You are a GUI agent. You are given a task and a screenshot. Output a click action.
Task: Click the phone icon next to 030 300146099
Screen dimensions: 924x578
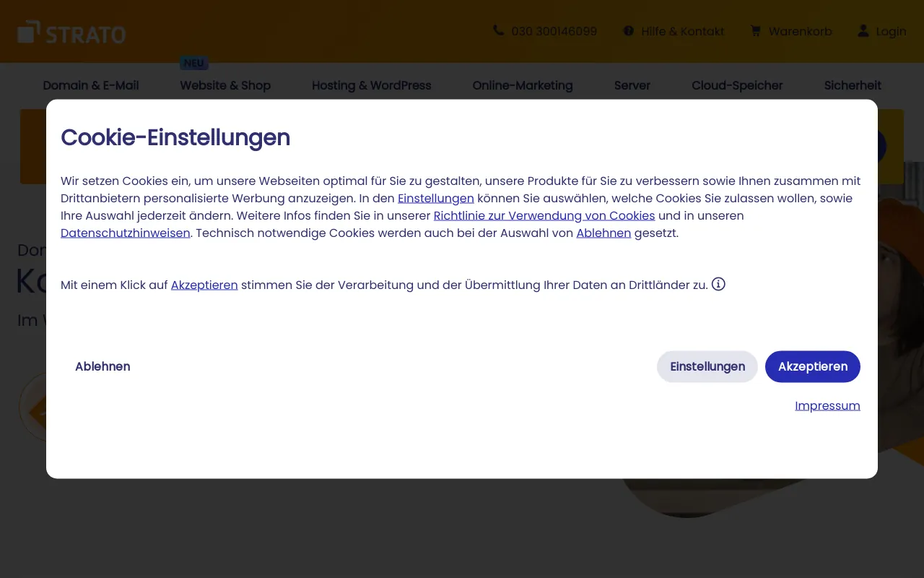point(498,31)
